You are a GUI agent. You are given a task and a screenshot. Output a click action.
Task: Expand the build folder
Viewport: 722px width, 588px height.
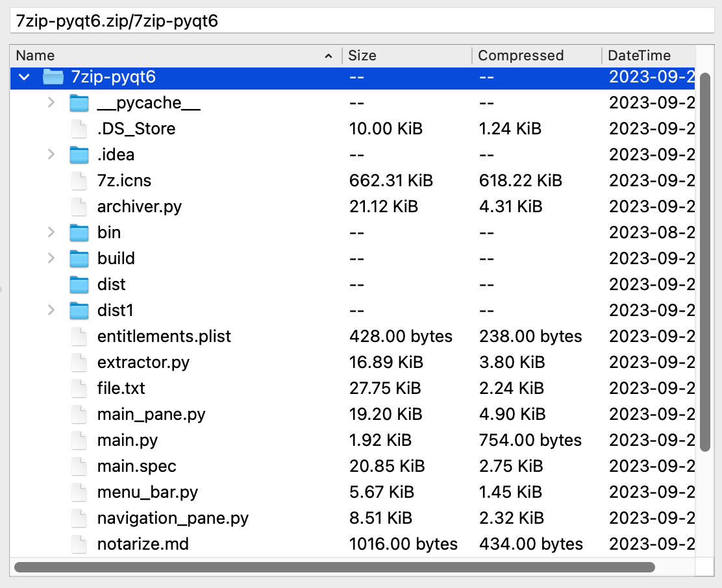coord(51,258)
